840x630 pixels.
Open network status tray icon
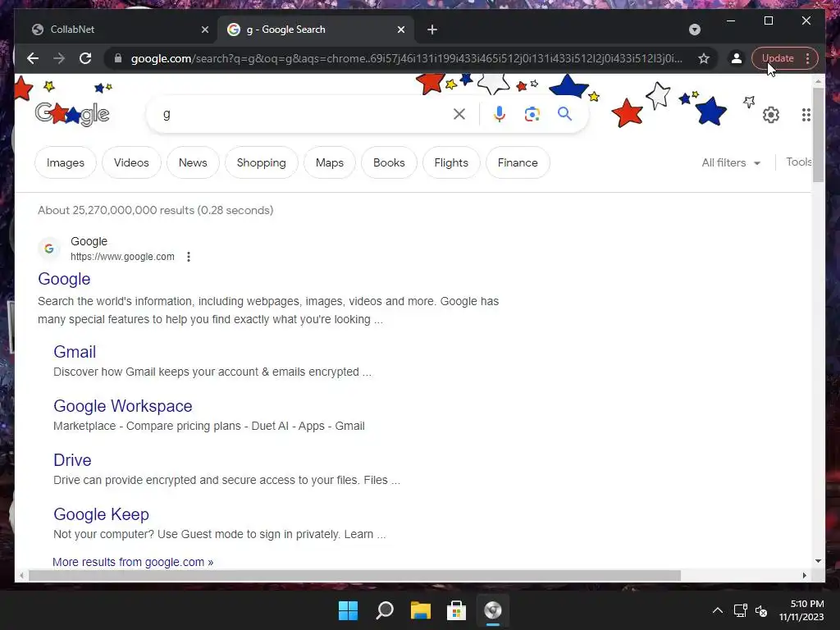tap(741, 610)
